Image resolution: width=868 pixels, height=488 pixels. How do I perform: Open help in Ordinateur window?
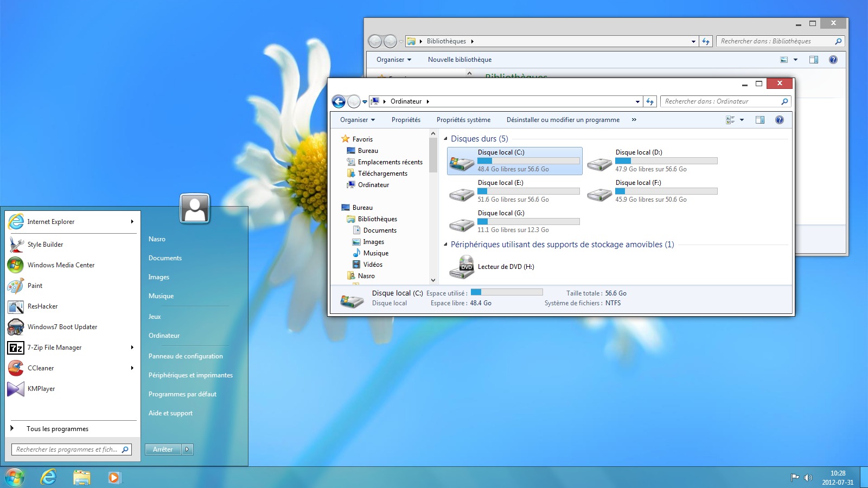coord(780,120)
